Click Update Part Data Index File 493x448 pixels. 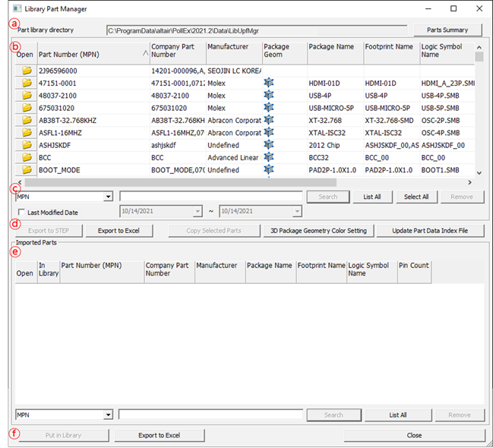431,231
